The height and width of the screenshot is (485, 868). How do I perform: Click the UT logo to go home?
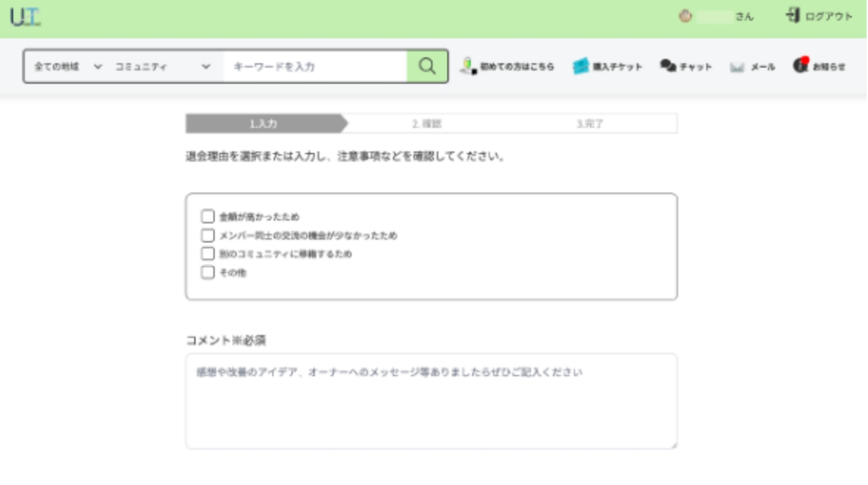click(x=25, y=17)
